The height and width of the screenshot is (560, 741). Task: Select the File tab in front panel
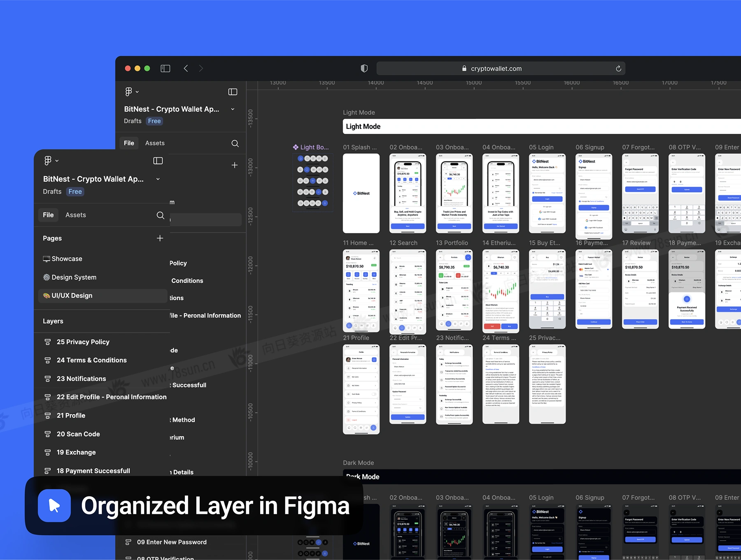[x=48, y=215]
